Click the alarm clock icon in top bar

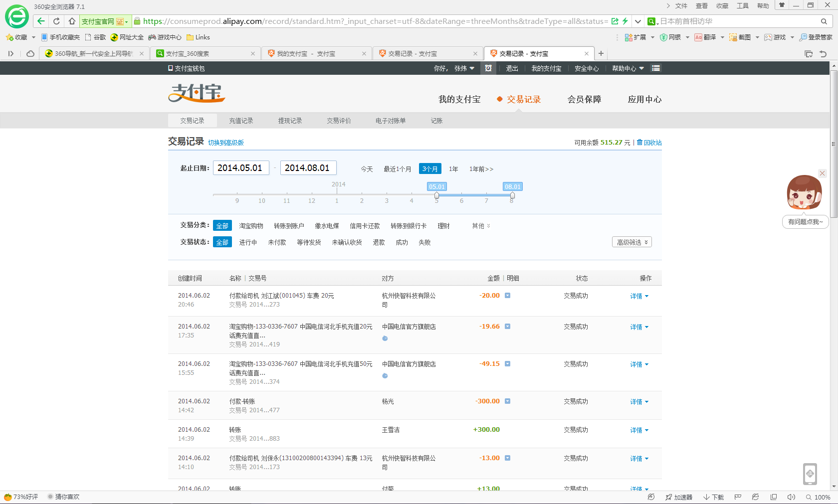[x=488, y=68]
